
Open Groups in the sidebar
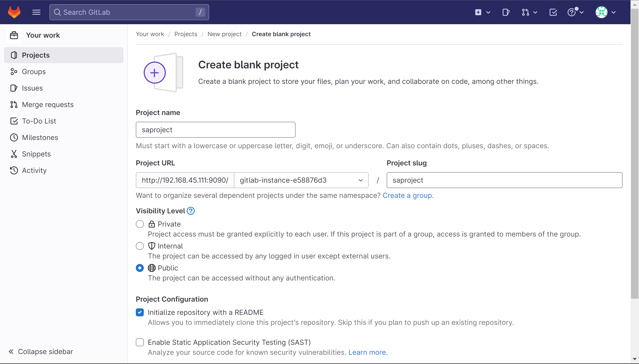(x=34, y=72)
